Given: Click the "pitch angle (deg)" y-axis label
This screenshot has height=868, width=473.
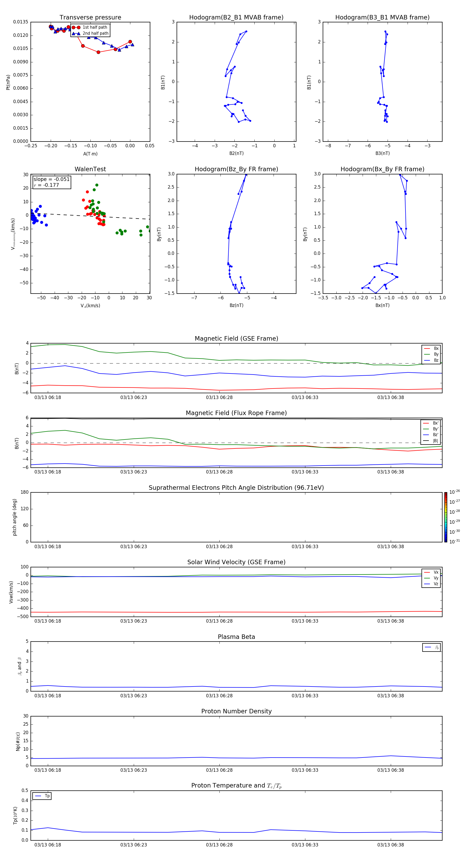Looking at the screenshot, I should tap(14, 517).
